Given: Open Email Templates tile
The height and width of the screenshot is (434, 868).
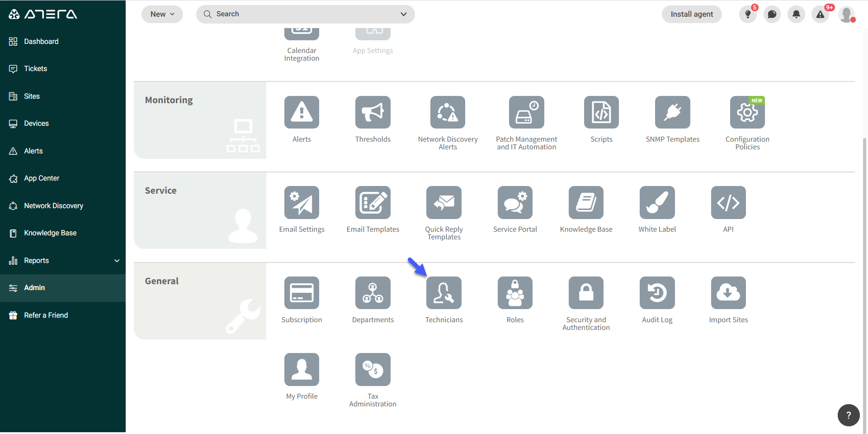Looking at the screenshot, I should (373, 202).
